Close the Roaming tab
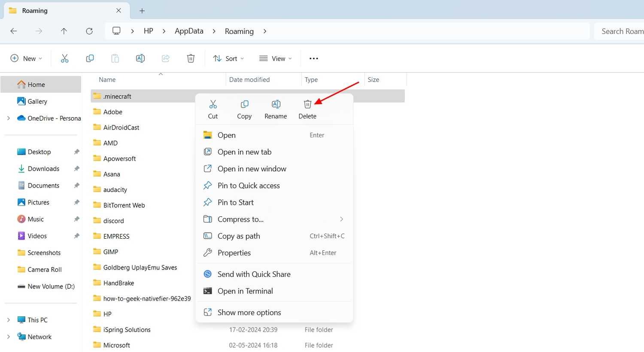Viewport: 644px width, 352px height. [x=118, y=10]
